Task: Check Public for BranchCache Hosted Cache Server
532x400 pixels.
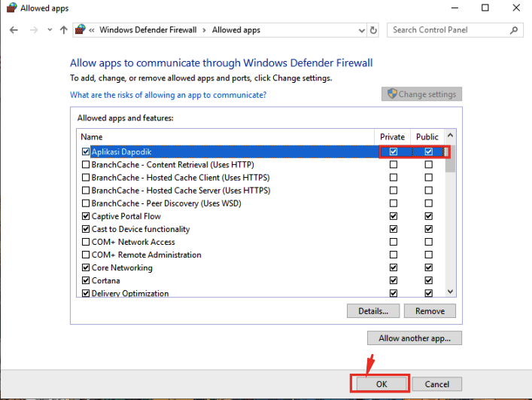Action: 428,190
